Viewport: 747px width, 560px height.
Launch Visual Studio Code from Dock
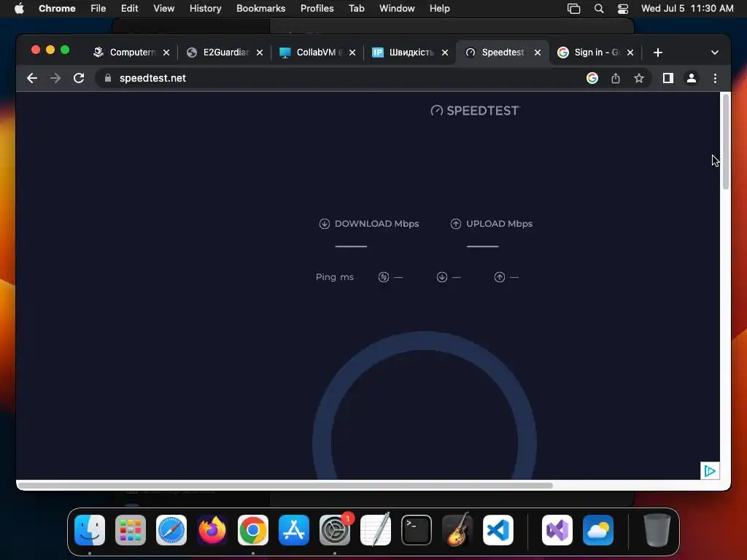tap(498, 530)
